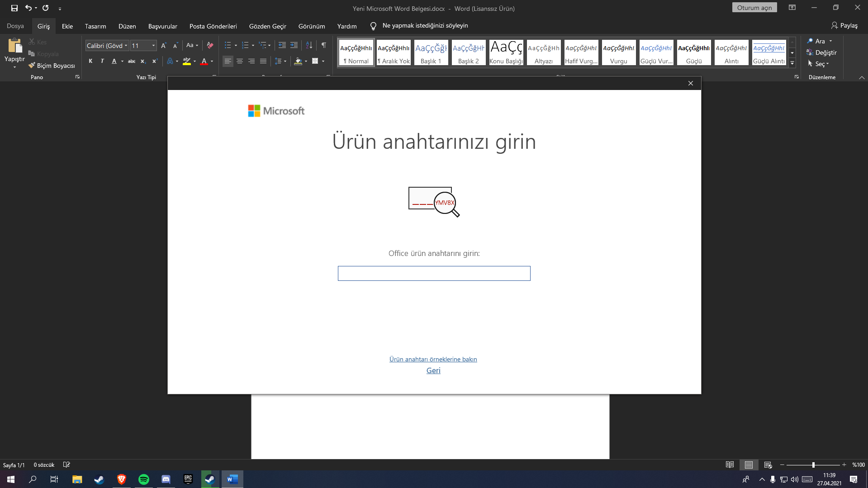Switch to the Düzen ribbon tab
The height and width of the screenshot is (488, 868).
click(127, 26)
